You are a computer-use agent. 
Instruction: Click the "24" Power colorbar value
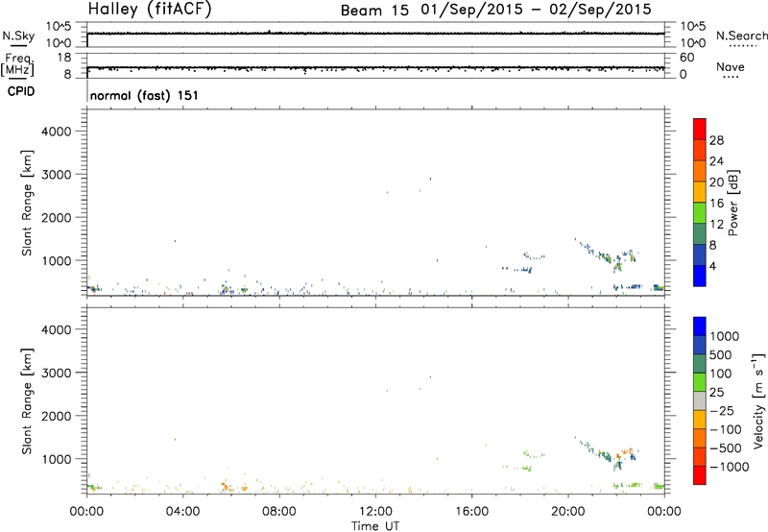[x=716, y=161]
